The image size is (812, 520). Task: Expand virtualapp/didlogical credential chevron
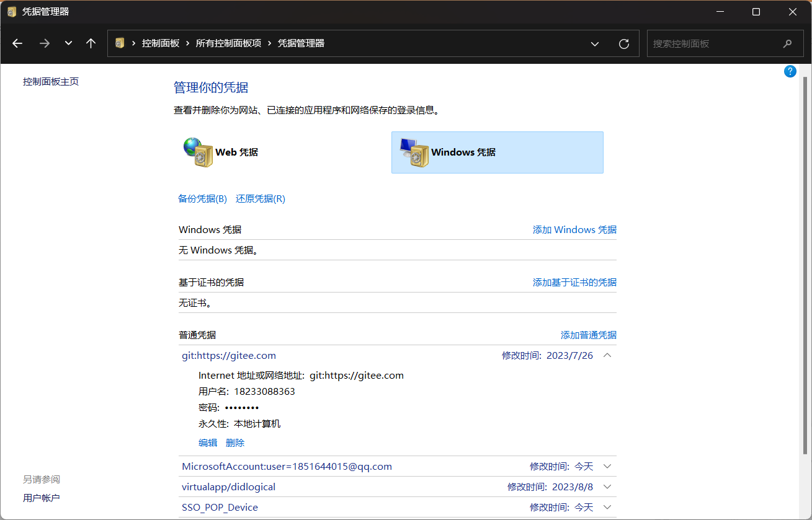607,487
